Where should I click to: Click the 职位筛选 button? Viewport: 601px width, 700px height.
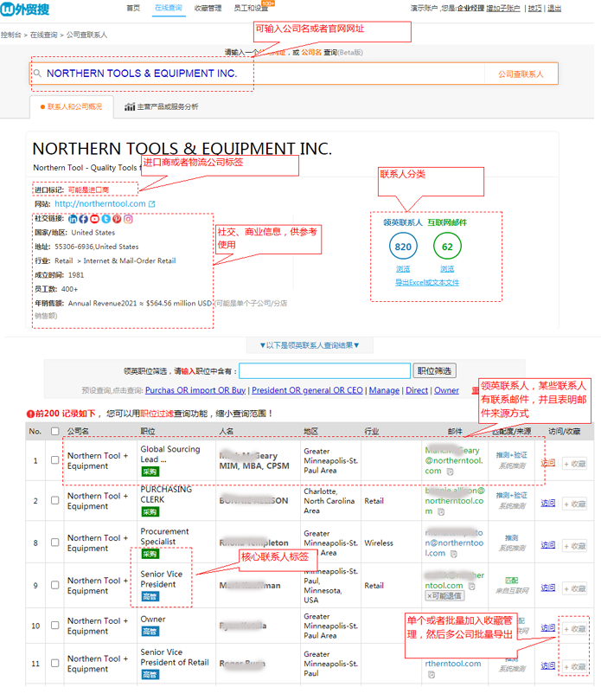[x=434, y=371]
